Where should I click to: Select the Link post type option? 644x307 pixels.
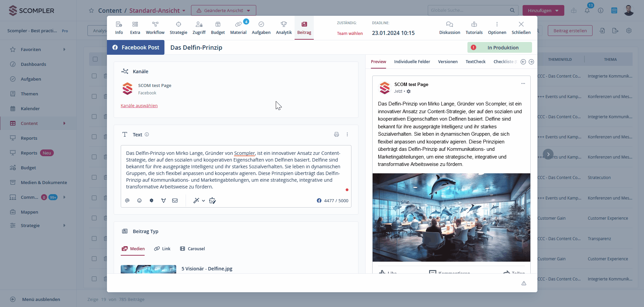(162, 249)
